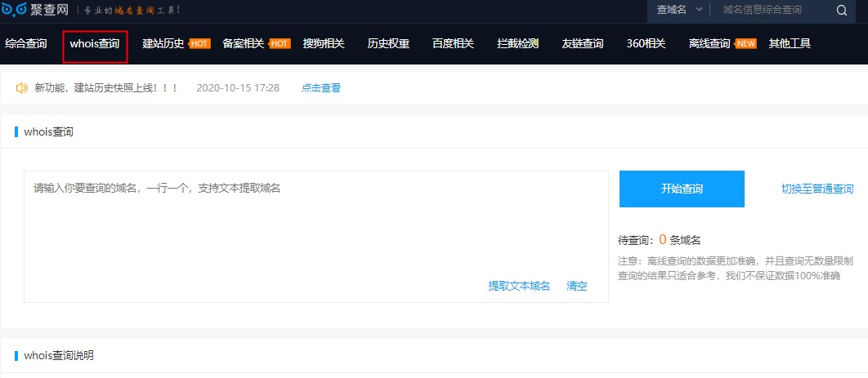Navigate to 百度相关
Viewport: 868px width, 378px height.
(x=453, y=43)
